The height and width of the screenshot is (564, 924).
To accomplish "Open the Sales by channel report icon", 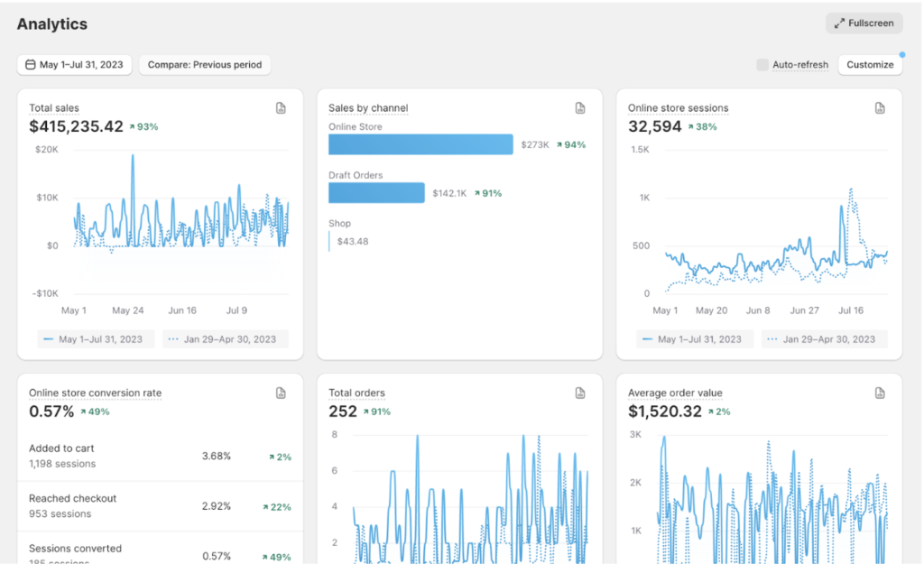I will pyautogui.click(x=580, y=108).
